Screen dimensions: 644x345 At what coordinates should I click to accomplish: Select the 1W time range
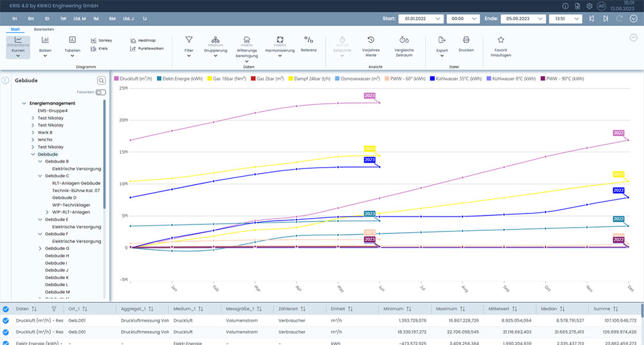point(63,19)
